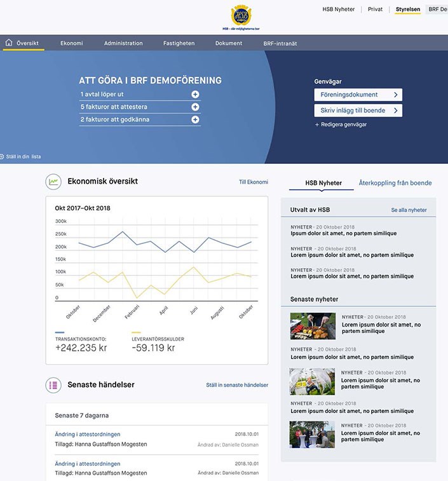448x481 pixels.
Task: Click 'Ställ in senaste händelser' link
Action: [236, 385]
